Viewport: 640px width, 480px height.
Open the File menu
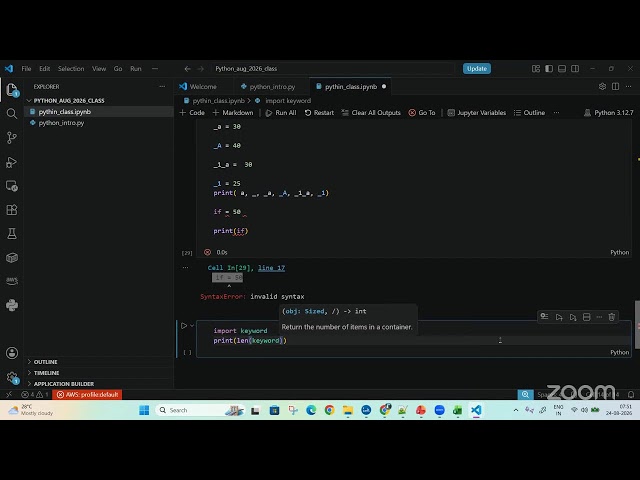point(26,69)
